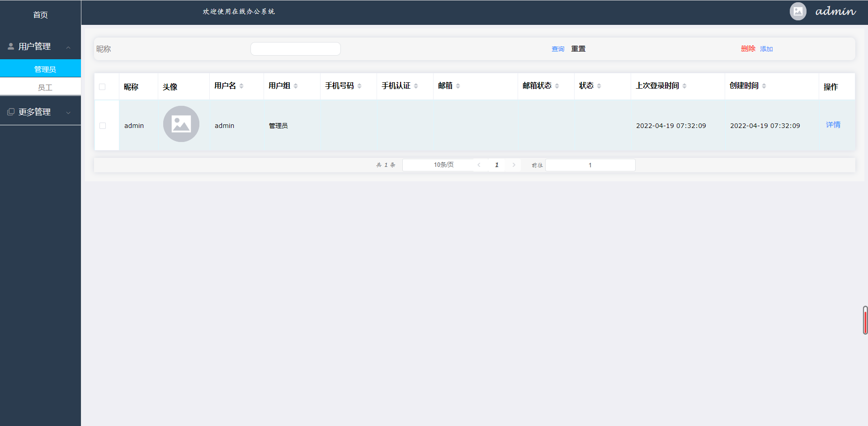Select the sort arrow on 状态 column
This screenshot has width=868, height=426.
(x=600, y=85)
